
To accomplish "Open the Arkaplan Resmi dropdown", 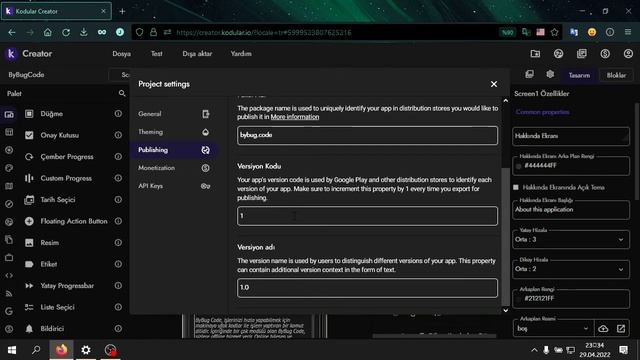I will coord(553,329).
